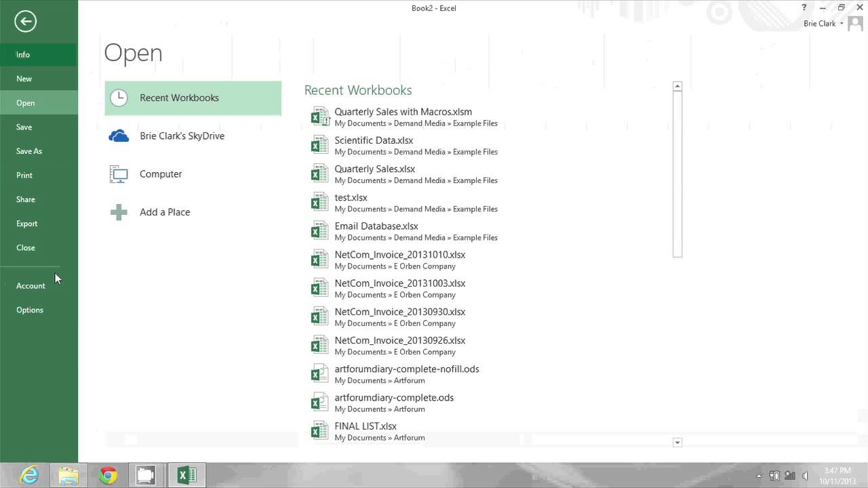This screenshot has width=868, height=488.
Task: Click the Excel taskbar icon
Action: point(186,475)
